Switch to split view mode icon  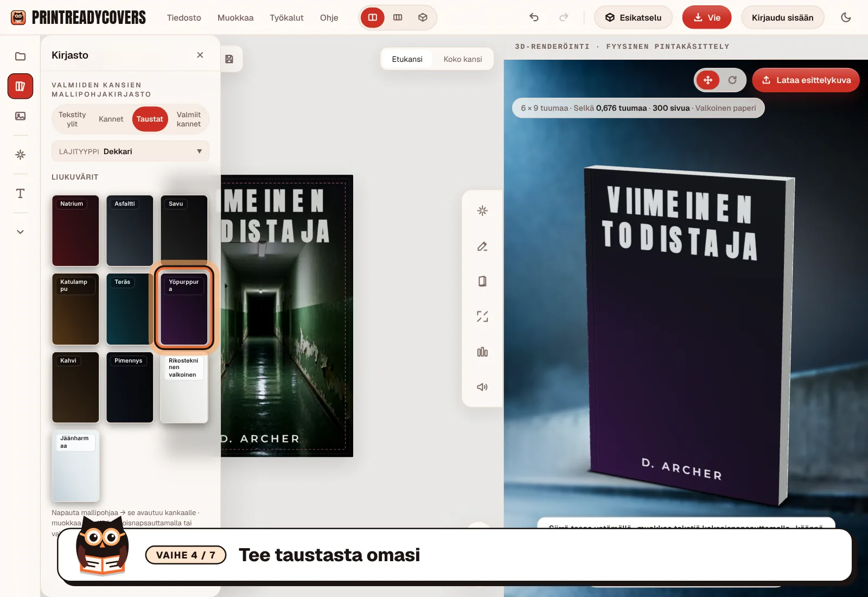[373, 17]
